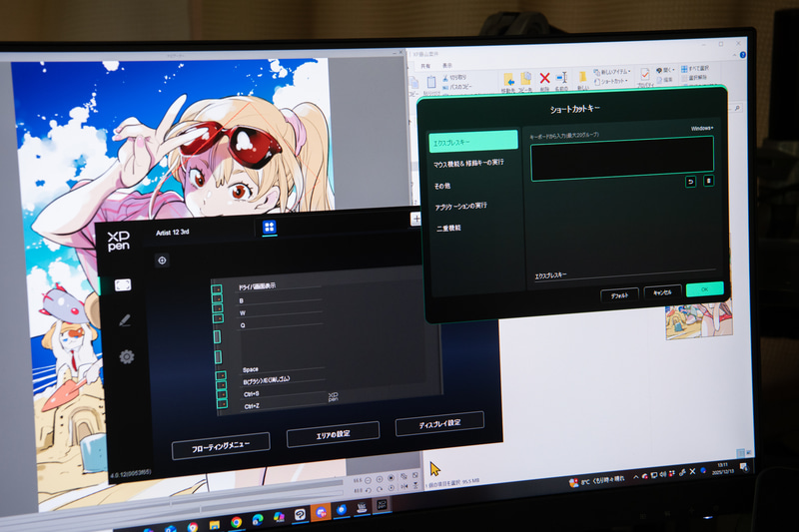Screen dimensions: 799x532
Task: Open the Windows OS dropdown in dialog
Action: point(702,129)
